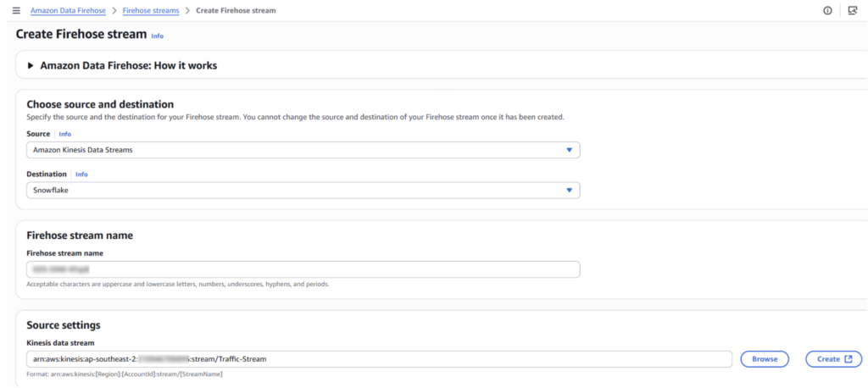Open the hamburger navigation menu

click(16, 10)
